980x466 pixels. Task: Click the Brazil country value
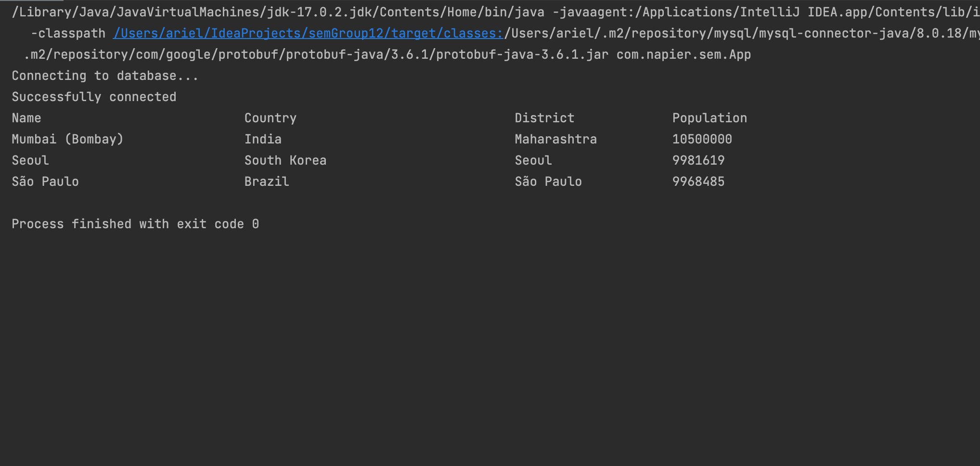[x=267, y=181]
